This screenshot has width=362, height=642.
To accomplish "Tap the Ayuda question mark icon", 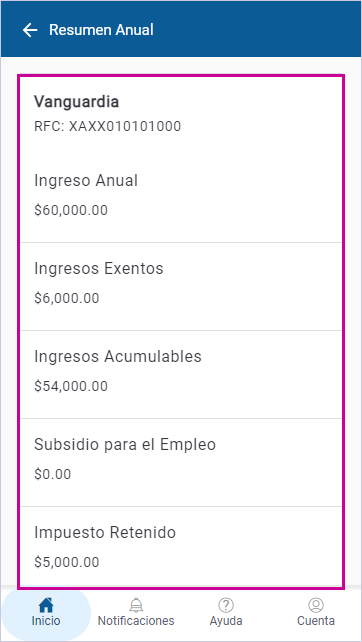I will [226, 605].
